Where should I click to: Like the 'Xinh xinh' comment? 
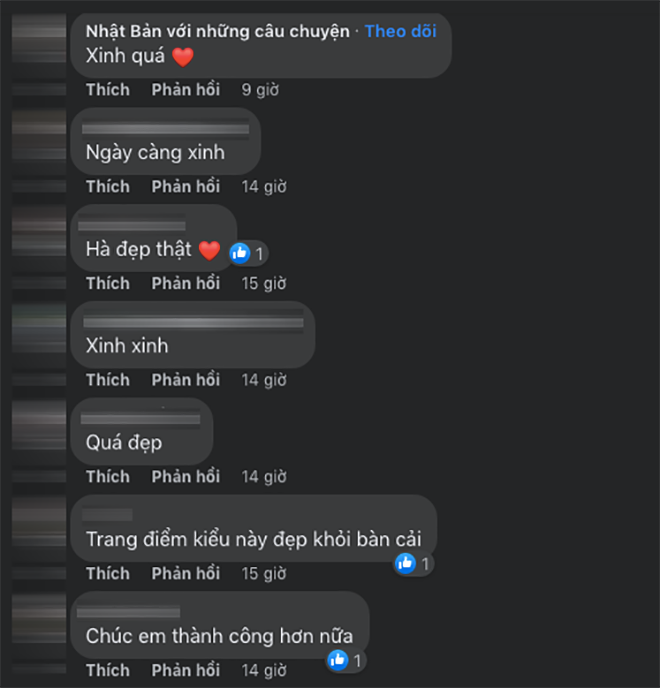click(108, 380)
